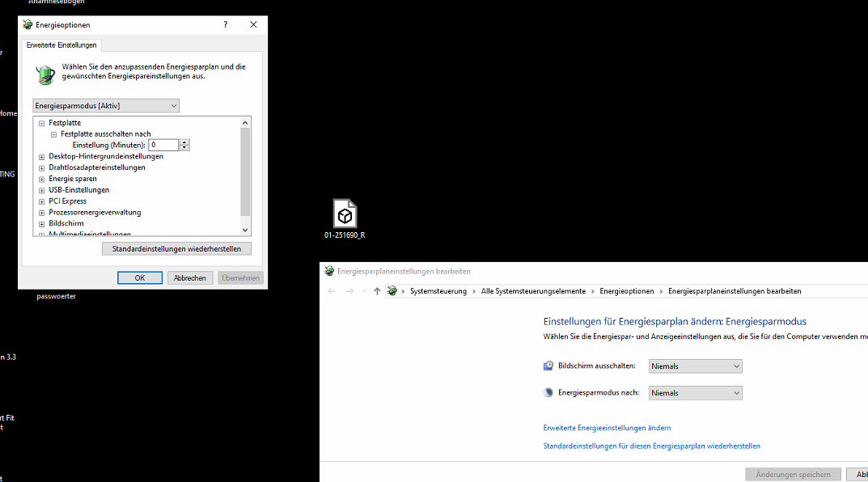
Task: Click the back arrow in control panel window
Action: tap(332, 291)
